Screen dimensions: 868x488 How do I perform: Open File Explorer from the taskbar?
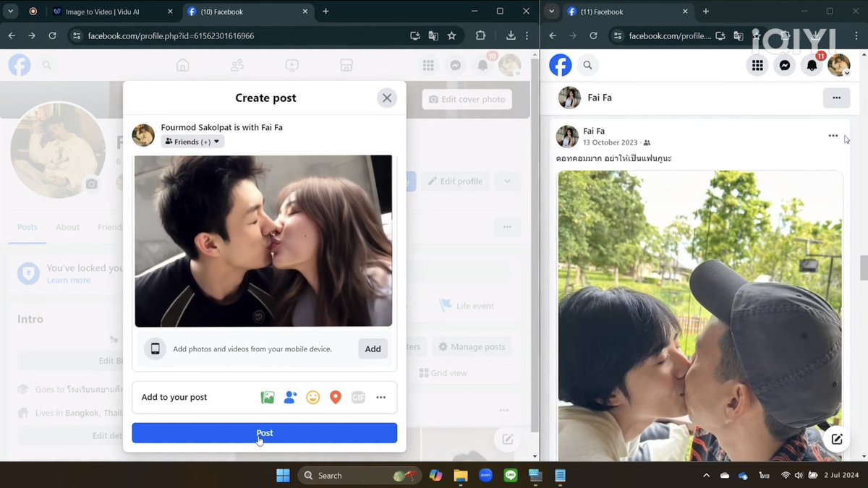pos(461,475)
